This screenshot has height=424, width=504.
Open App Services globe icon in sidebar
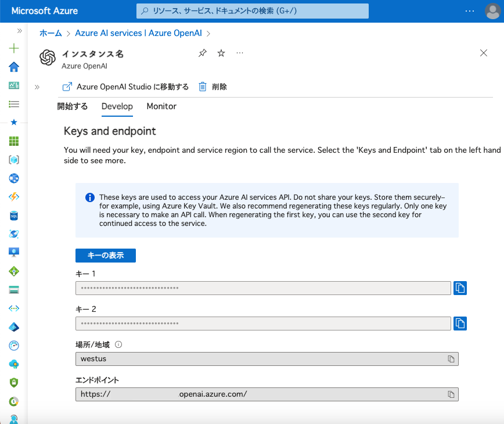(14, 178)
